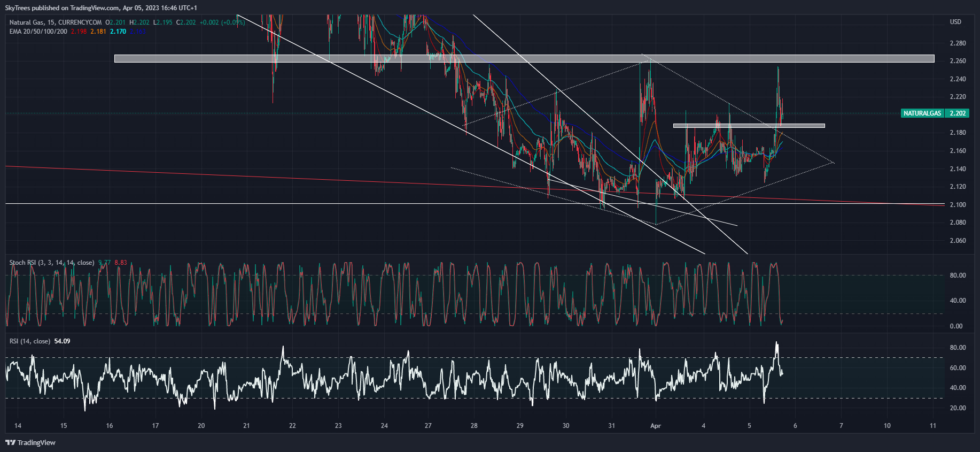Click date 11 on the time axis
Image resolution: width=980 pixels, height=452 pixels.
[933, 426]
